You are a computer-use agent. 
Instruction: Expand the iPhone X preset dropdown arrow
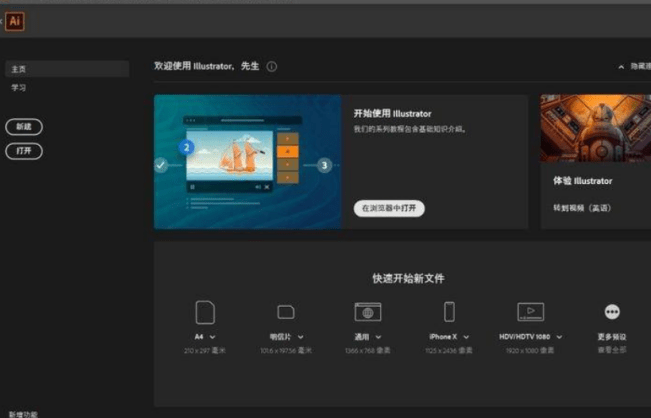[x=466, y=337]
